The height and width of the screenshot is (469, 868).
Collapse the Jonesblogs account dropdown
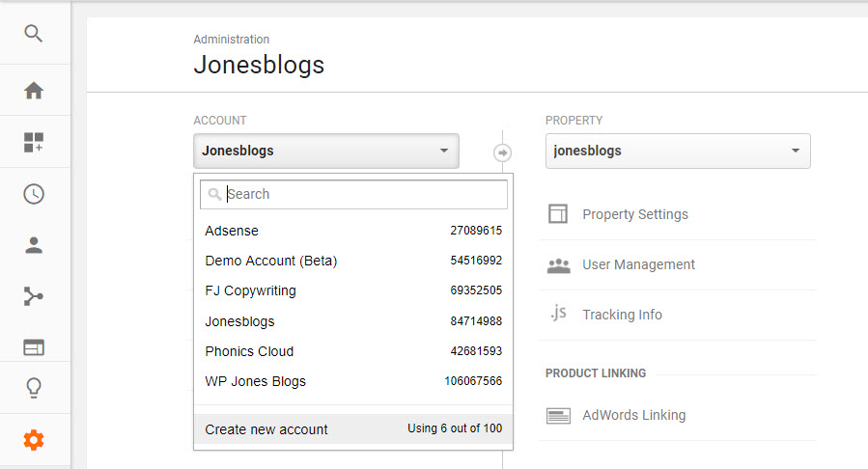point(326,151)
